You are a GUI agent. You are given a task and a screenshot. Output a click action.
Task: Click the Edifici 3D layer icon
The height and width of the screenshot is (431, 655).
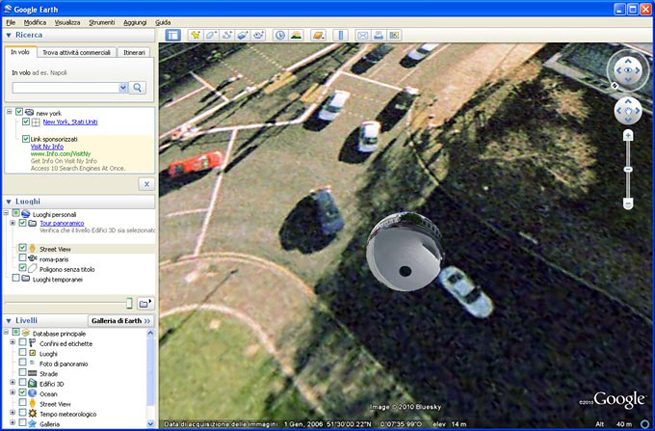pos(32,384)
